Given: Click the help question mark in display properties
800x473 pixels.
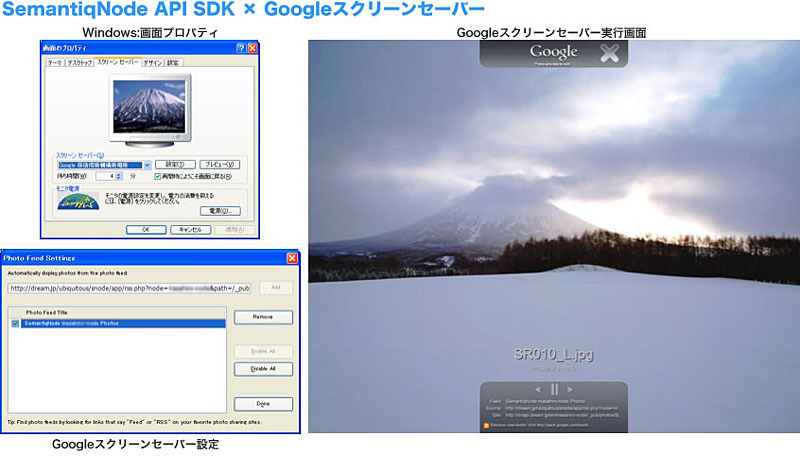Looking at the screenshot, I should 241,48.
